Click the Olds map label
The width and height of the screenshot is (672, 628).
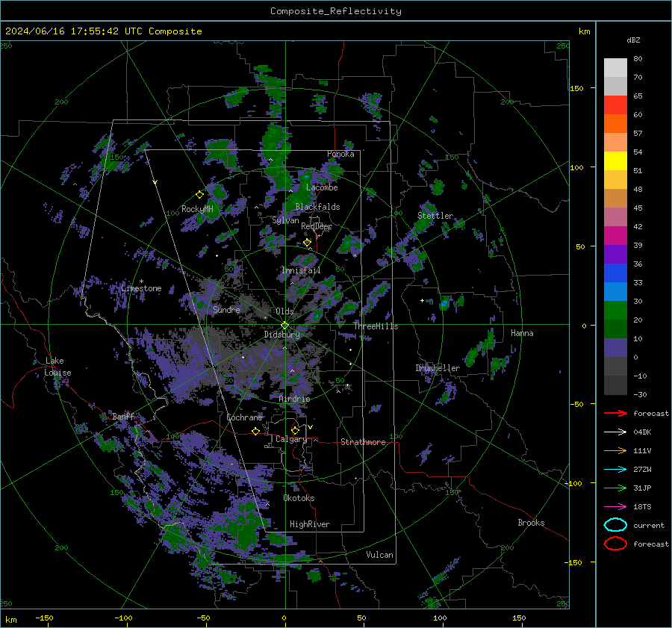pos(284,311)
